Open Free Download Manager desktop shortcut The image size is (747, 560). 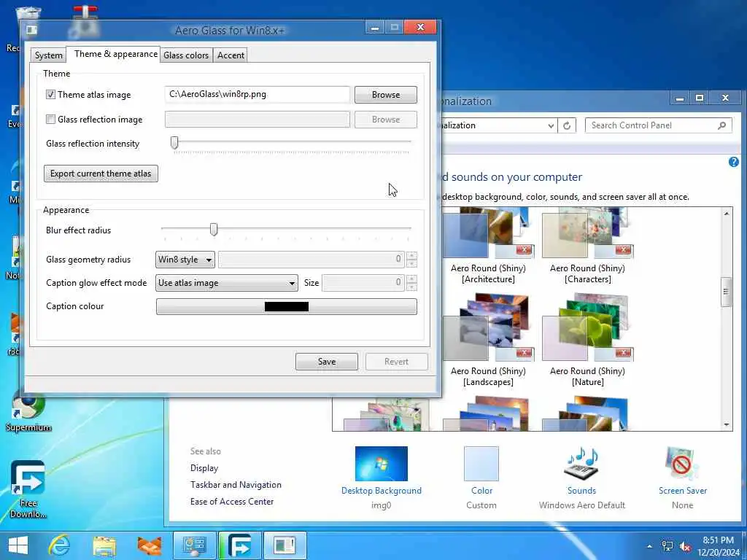point(28,489)
